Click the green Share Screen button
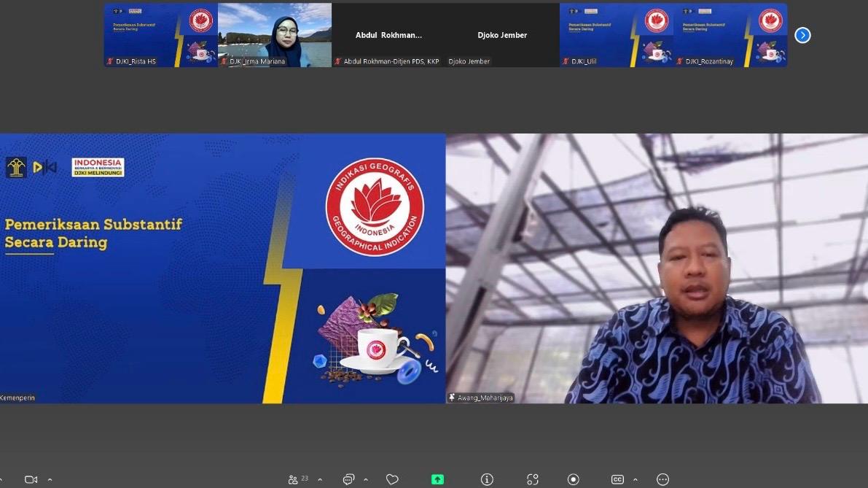The image size is (868, 488). (x=437, y=479)
